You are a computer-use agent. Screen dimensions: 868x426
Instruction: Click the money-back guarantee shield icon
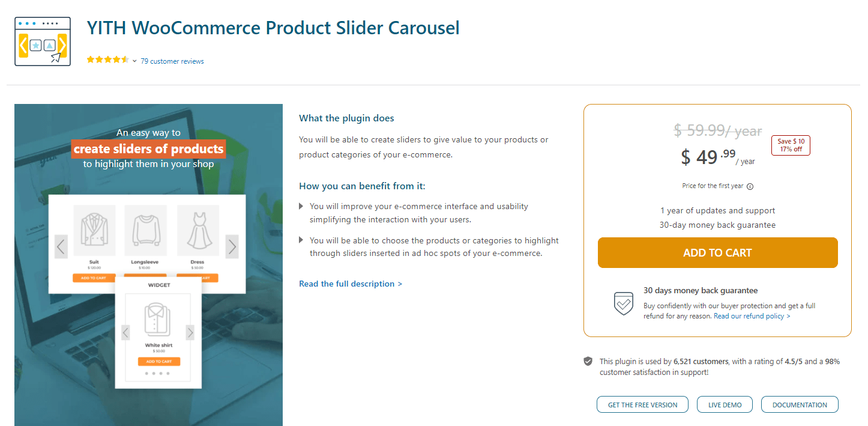(x=623, y=303)
